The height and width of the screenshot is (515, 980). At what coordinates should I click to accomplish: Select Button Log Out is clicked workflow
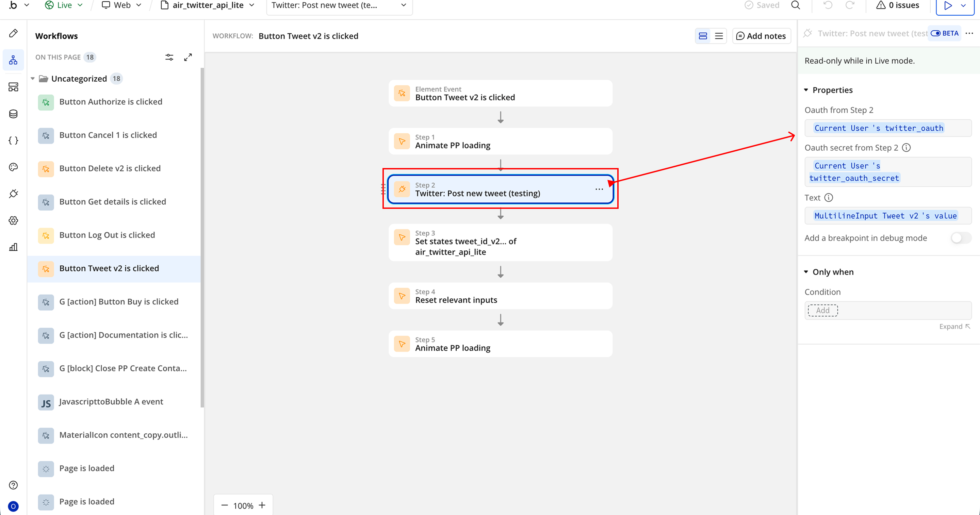(107, 235)
